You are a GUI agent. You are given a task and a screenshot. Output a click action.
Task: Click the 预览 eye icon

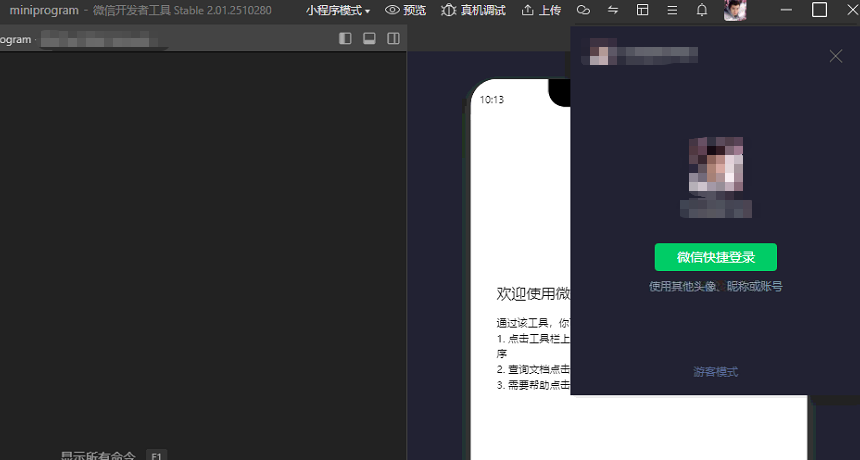tap(392, 10)
